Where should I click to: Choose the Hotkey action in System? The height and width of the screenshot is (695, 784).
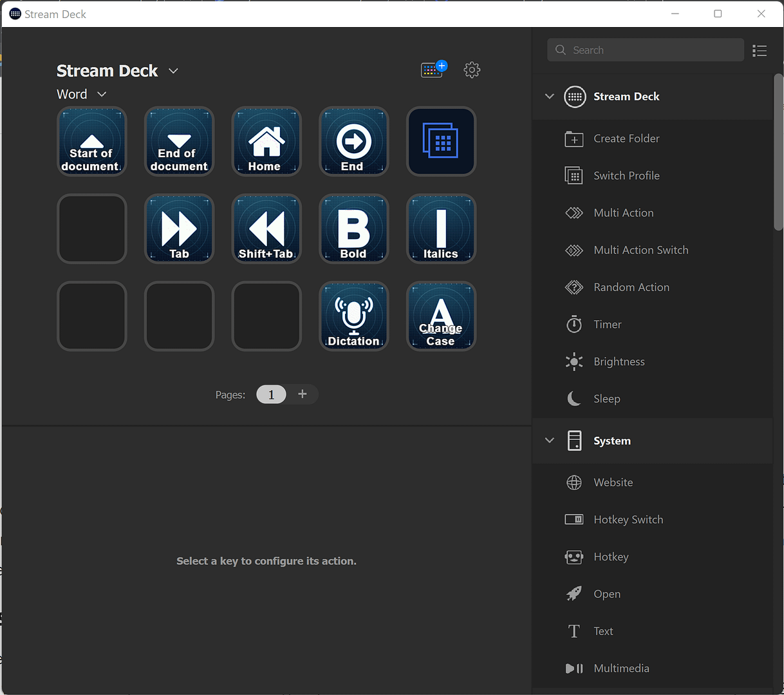[x=611, y=557]
